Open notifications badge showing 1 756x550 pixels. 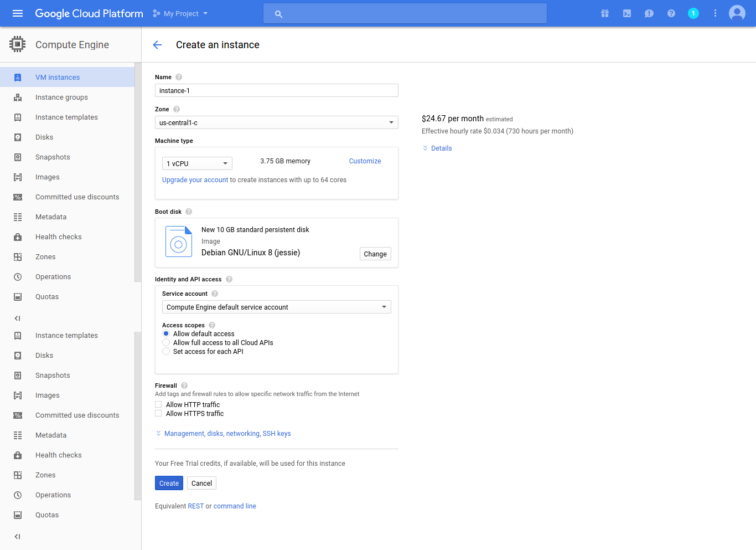pyautogui.click(x=693, y=13)
